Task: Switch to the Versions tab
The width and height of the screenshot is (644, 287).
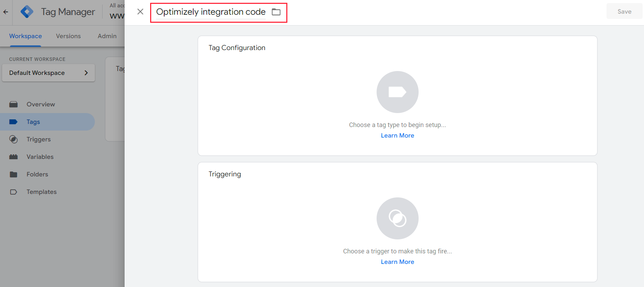Action: click(68, 36)
